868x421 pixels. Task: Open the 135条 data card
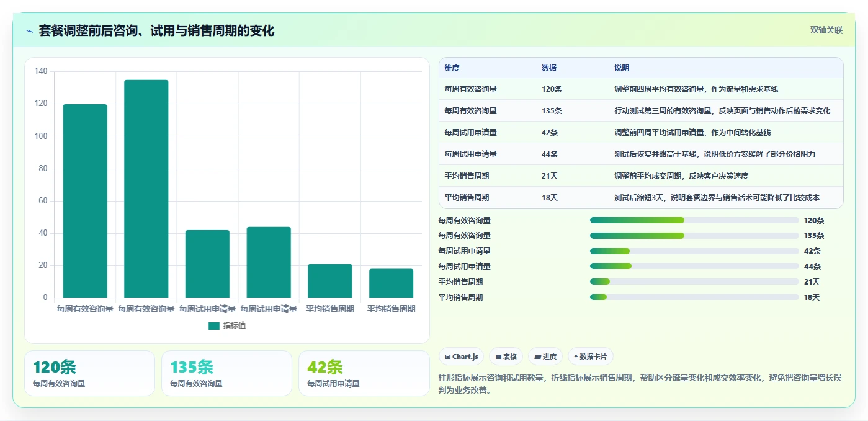[226, 373]
